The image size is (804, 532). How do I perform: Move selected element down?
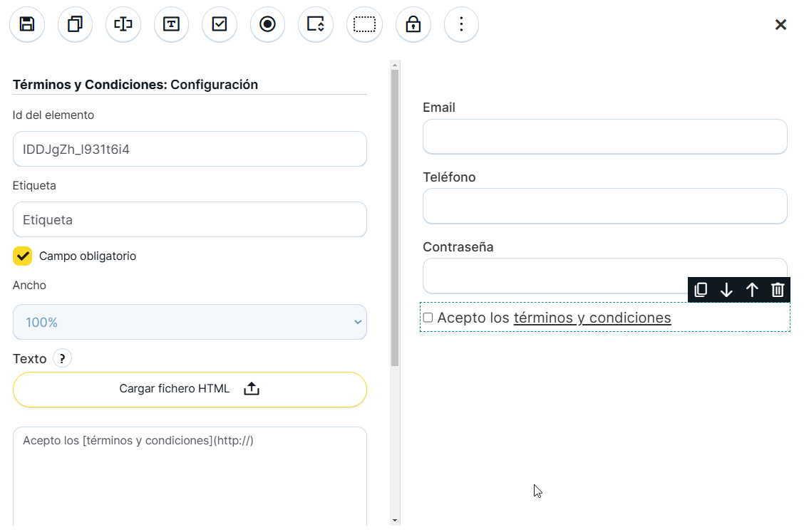pos(726,290)
